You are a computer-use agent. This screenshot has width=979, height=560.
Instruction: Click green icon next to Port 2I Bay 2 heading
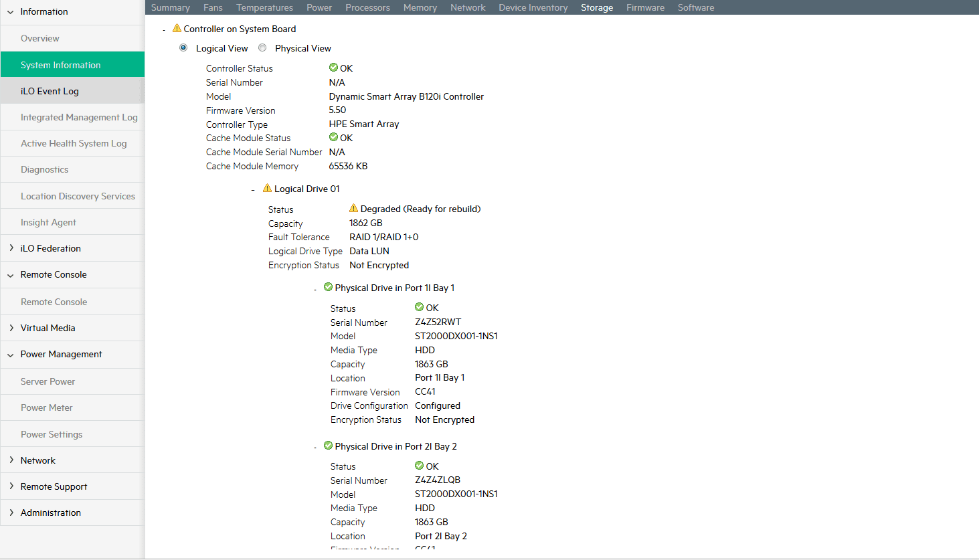328,446
